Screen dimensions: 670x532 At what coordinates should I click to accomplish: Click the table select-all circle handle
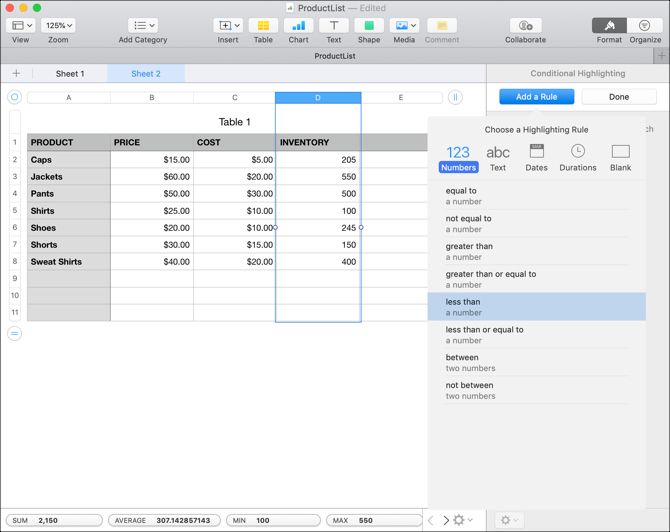point(15,97)
